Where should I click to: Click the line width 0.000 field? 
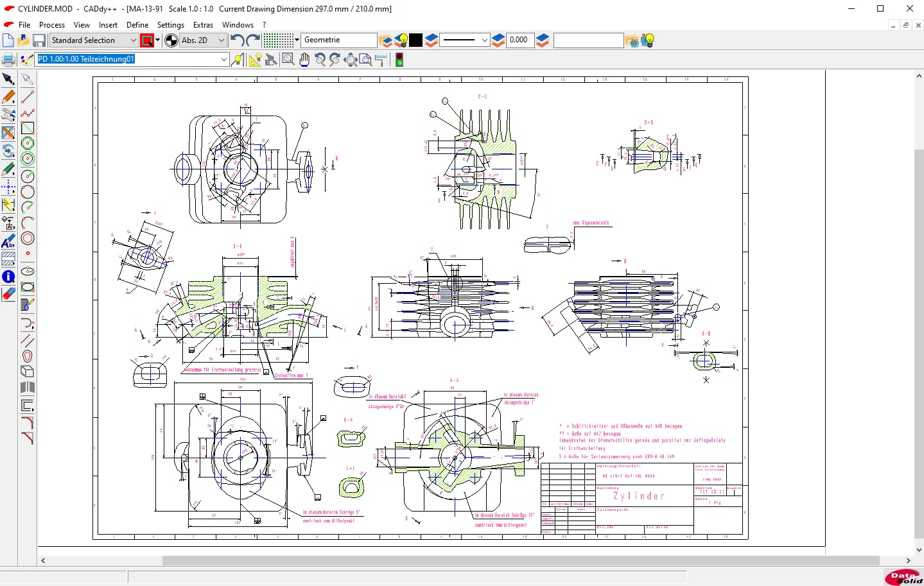click(520, 40)
